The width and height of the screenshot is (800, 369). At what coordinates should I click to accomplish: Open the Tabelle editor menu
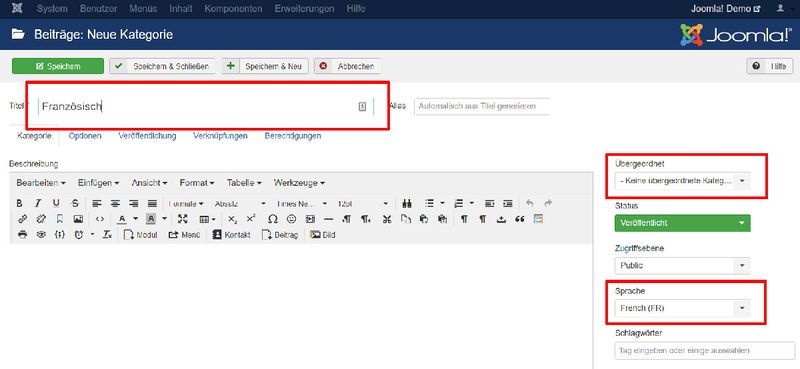(x=244, y=183)
